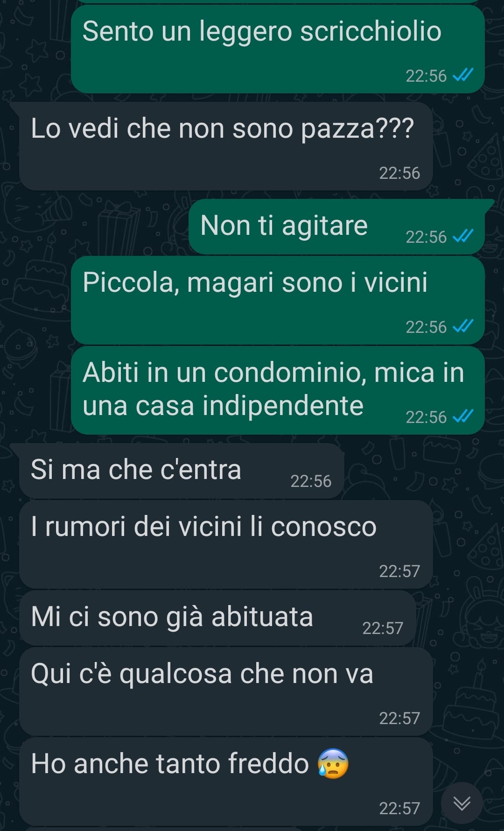
Task: Tap blue double ticks on "Non ti agitare"
Action: pos(463,236)
